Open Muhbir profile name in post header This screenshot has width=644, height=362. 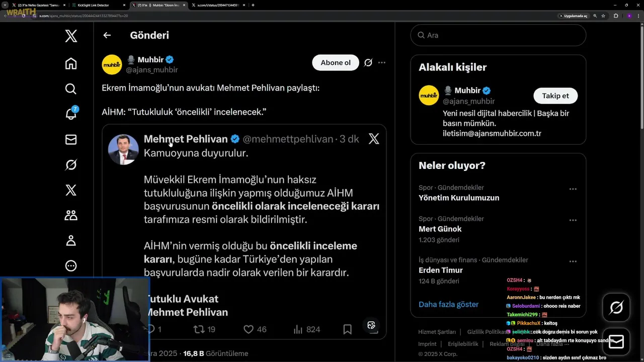150,60
